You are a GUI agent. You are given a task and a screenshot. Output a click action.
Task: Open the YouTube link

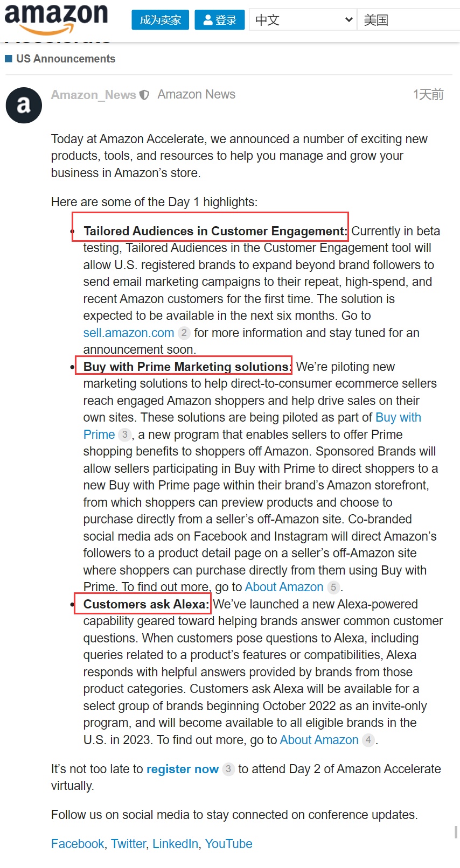(x=228, y=844)
